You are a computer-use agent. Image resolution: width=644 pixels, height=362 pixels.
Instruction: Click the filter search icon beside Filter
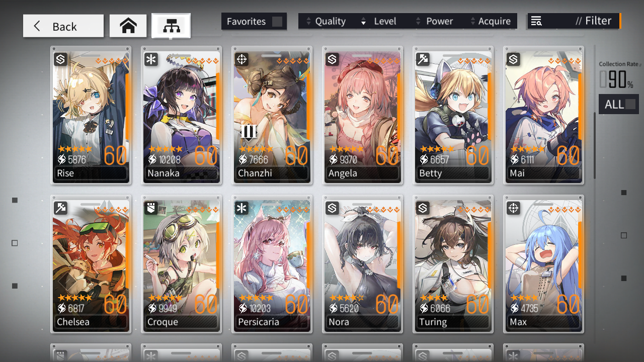pos(536,21)
